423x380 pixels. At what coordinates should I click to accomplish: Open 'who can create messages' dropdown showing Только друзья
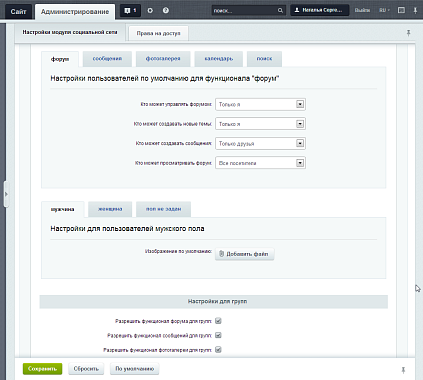(x=260, y=143)
